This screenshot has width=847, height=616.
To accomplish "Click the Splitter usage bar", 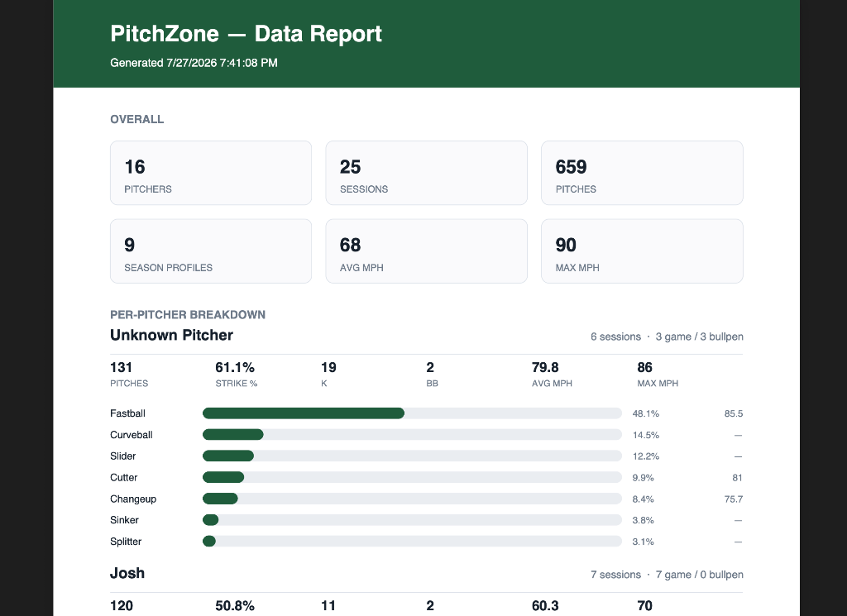I will click(x=412, y=542).
